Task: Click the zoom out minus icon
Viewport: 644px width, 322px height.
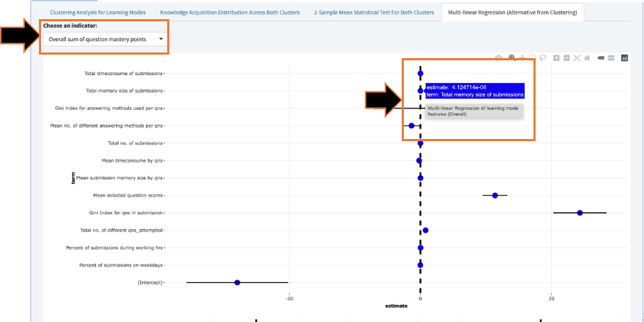Action: click(x=567, y=57)
